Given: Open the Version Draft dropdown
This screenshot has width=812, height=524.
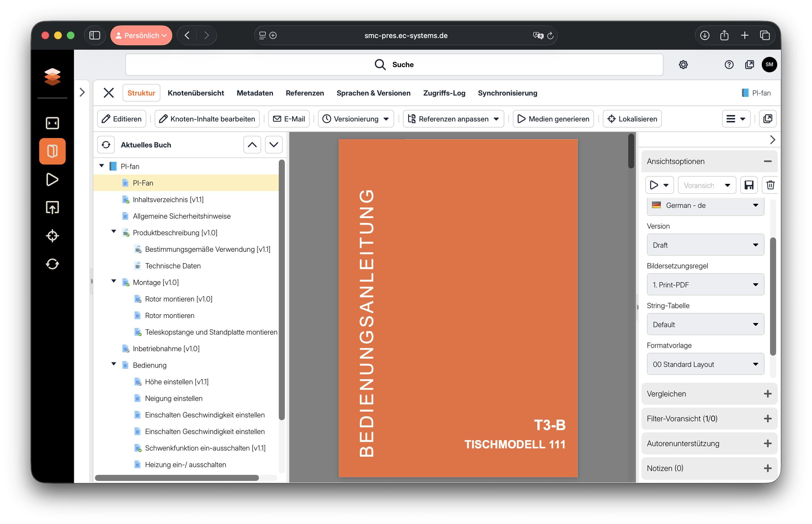Looking at the screenshot, I should (705, 245).
